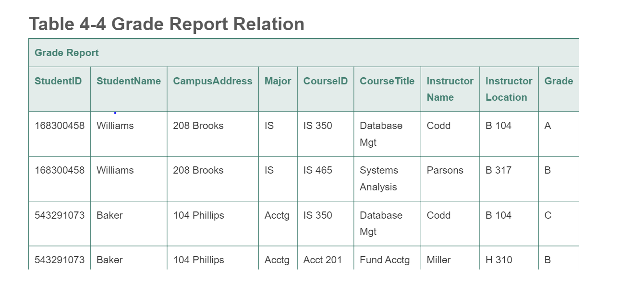Click the Parsons instructor cell

coord(445,170)
